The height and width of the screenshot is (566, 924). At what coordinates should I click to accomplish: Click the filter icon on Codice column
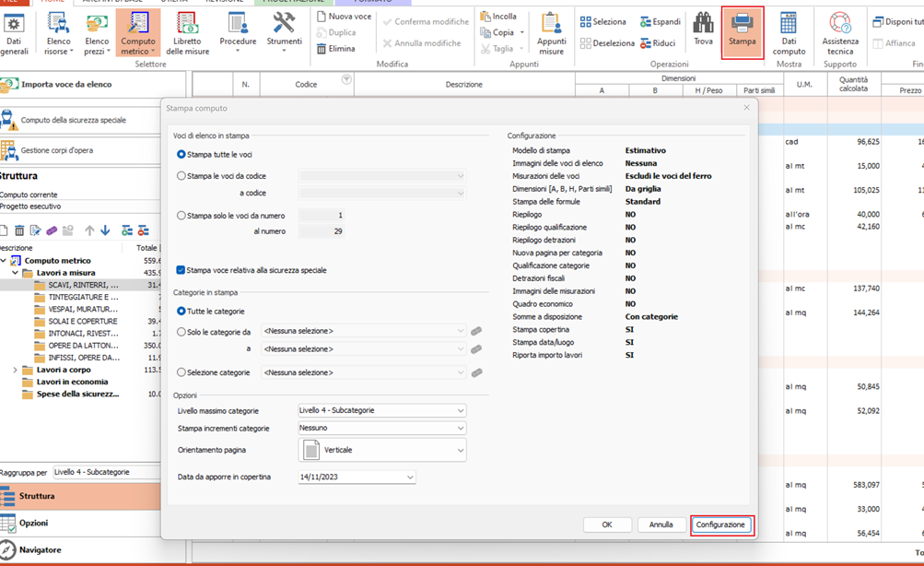click(x=346, y=79)
